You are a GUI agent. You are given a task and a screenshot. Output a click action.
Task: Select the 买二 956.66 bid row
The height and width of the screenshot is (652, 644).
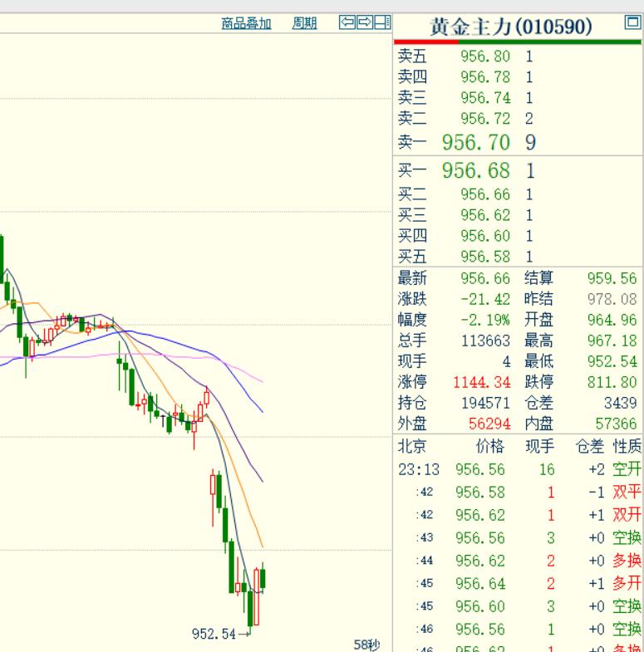518,194
